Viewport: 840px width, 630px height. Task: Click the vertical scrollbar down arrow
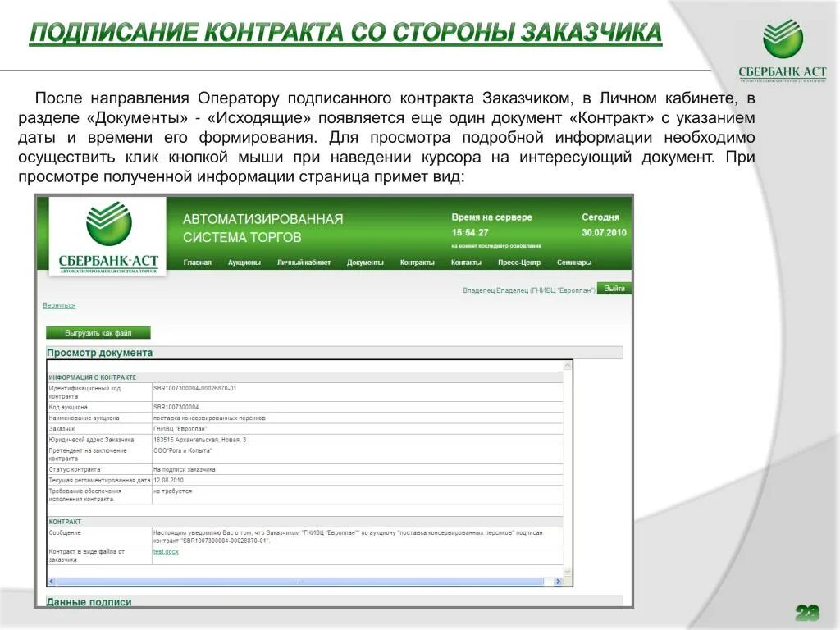tap(568, 572)
